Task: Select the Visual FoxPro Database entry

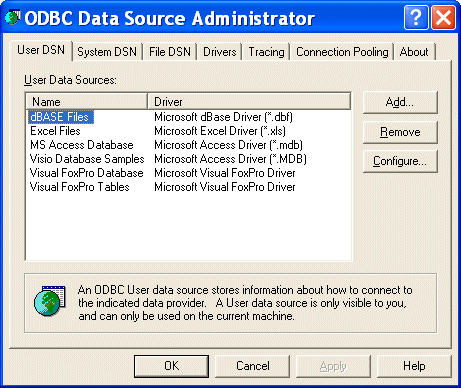Action: coord(87,173)
